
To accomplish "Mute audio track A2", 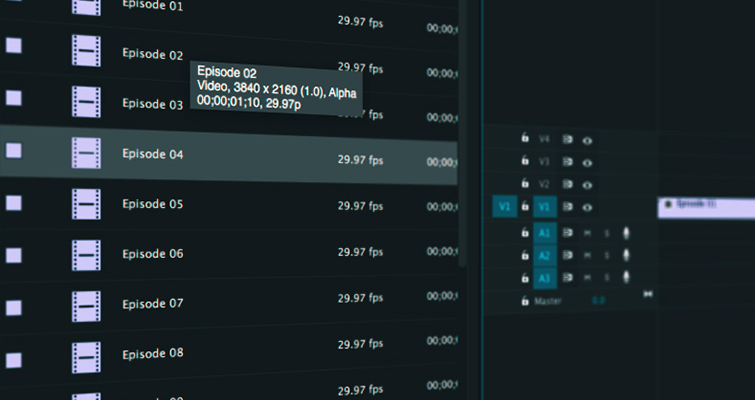I will [x=587, y=255].
